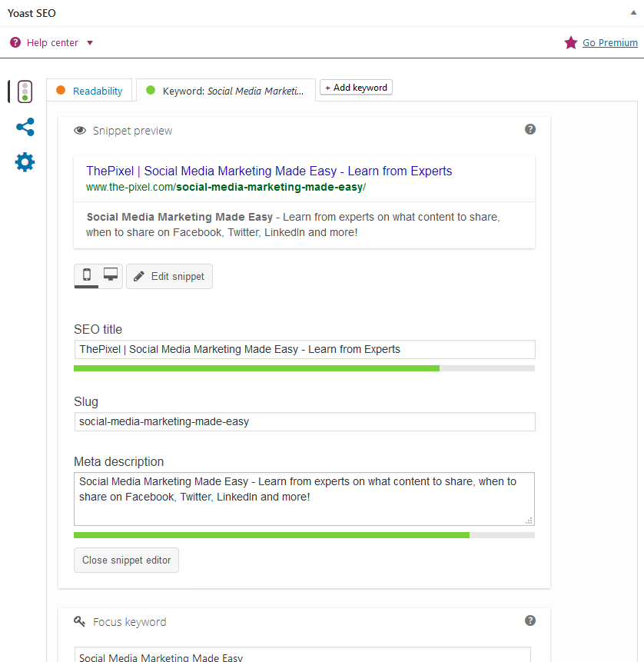
Task: Follow the Go Premium link
Action: tap(610, 42)
